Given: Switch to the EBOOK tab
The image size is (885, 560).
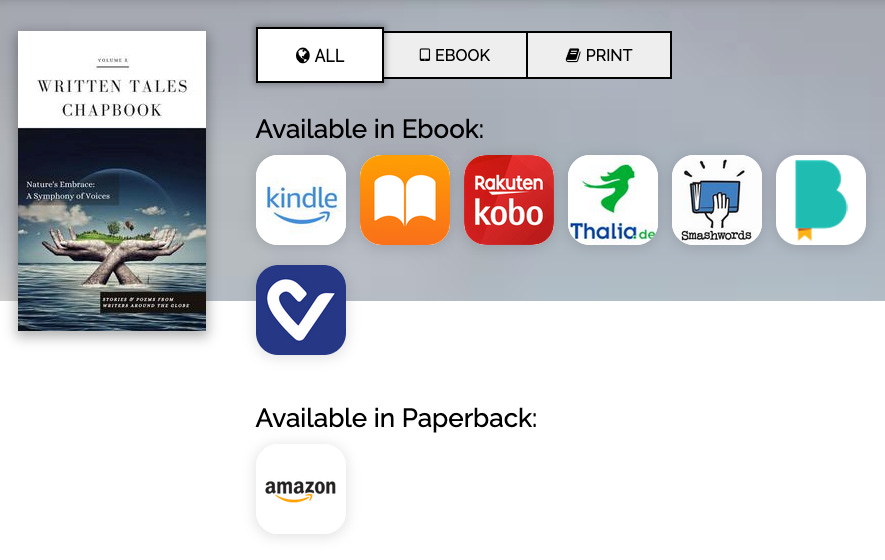Looking at the screenshot, I should 455,55.
